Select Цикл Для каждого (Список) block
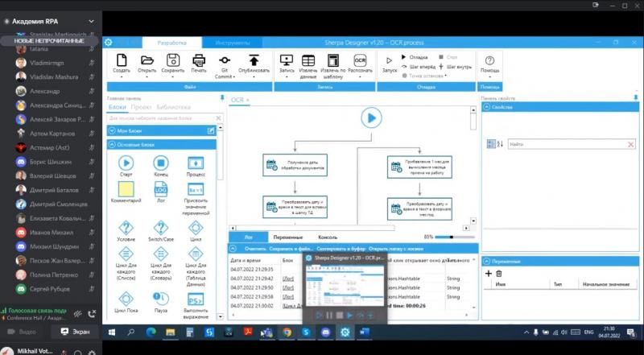 point(126,254)
